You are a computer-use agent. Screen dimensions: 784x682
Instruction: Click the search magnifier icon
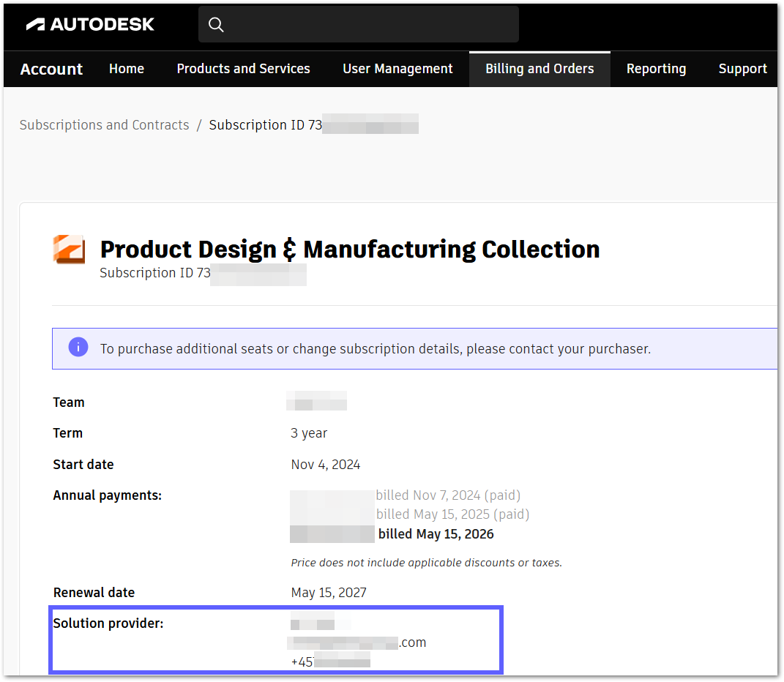[x=216, y=24]
